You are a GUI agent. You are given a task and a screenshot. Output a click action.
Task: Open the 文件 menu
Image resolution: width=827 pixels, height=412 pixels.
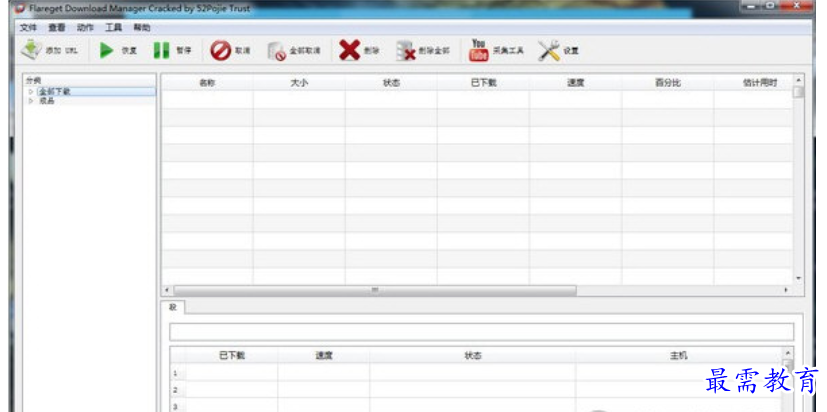(28, 27)
